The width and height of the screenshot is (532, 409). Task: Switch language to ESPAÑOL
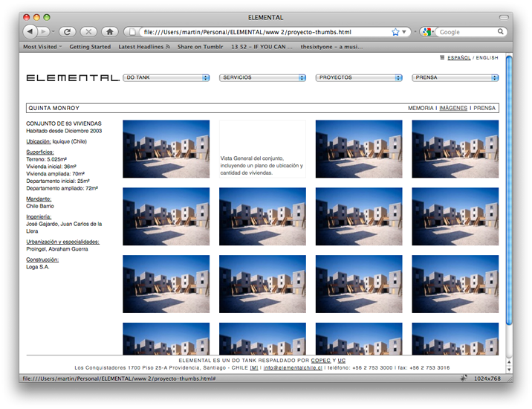[x=458, y=58]
